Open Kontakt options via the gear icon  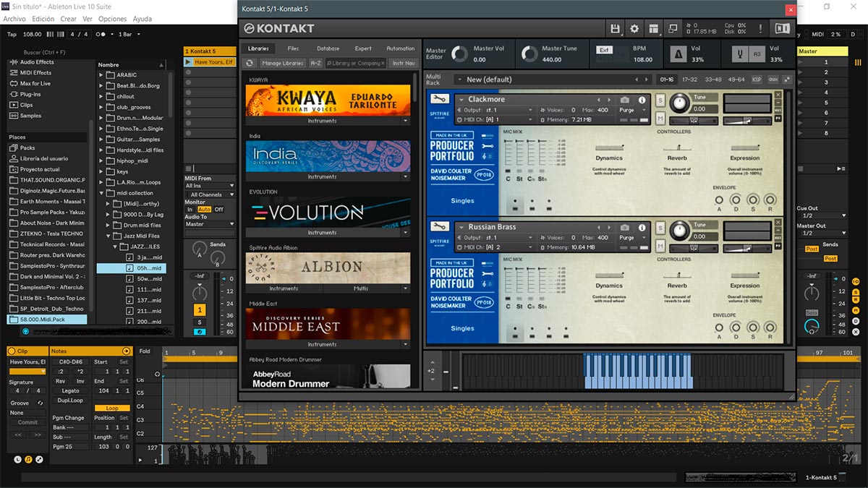click(x=634, y=28)
